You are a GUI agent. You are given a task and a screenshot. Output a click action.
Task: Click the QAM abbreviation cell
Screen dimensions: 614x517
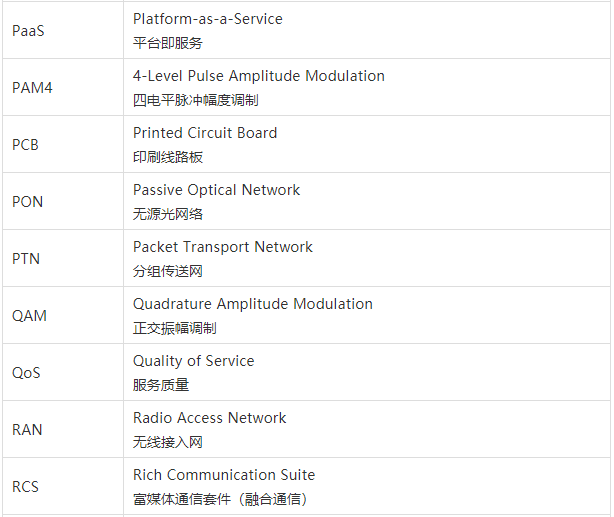coord(63,315)
